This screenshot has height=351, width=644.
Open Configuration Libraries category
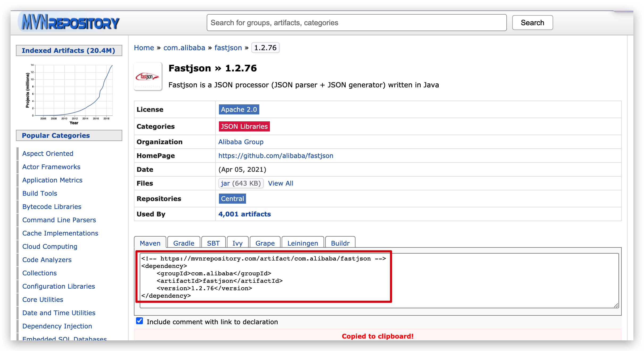click(59, 286)
